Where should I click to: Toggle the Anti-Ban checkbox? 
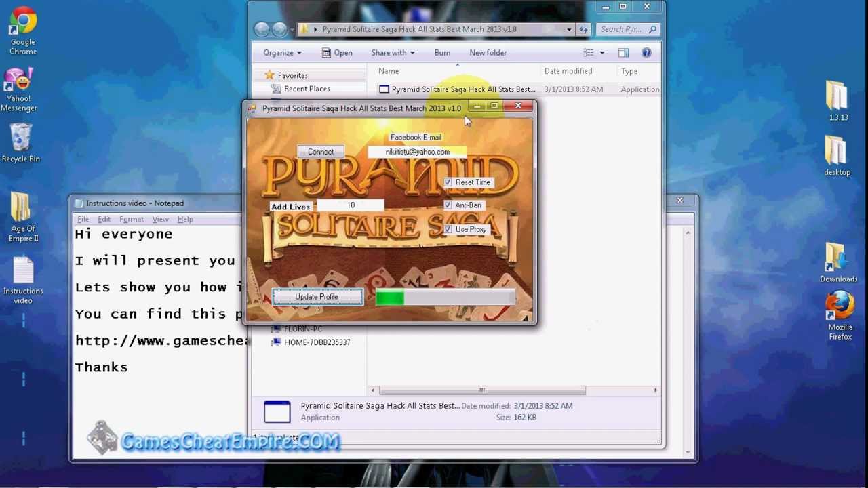tap(448, 205)
